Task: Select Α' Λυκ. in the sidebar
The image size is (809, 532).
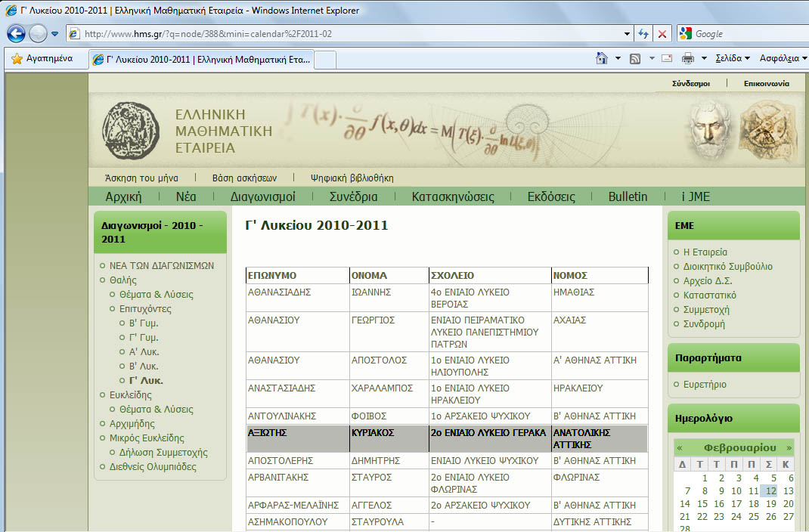Action: coord(144,352)
